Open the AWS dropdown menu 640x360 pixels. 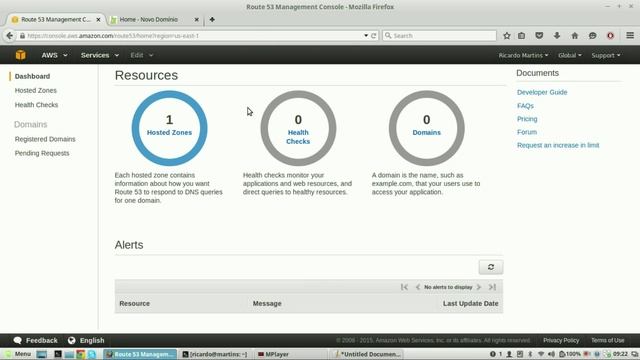(x=54, y=55)
